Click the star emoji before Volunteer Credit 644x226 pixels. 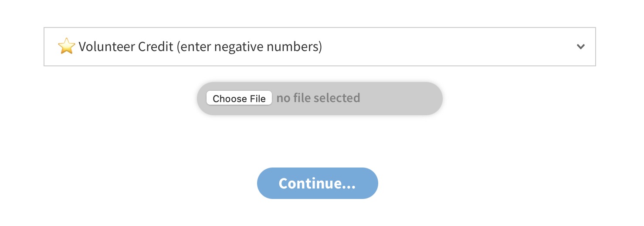coord(66,46)
